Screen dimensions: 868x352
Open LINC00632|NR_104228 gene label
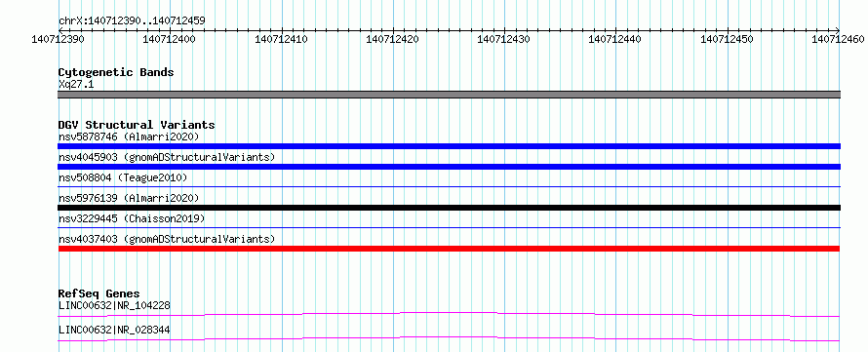pos(114,305)
